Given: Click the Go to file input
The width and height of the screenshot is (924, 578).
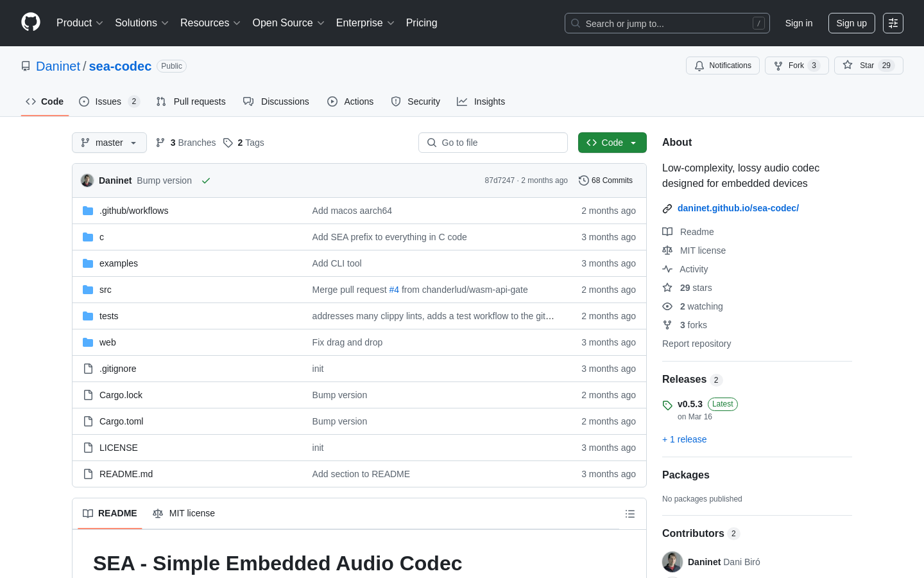Looking at the screenshot, I should coord(493,143).
